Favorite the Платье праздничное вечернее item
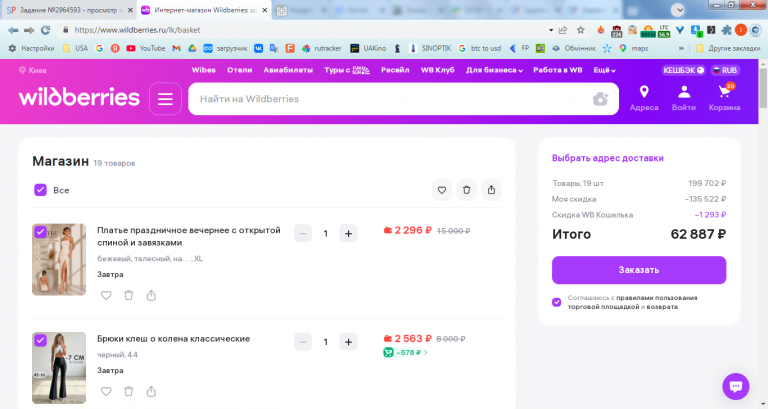The width and height of the screenshot is (768, 409). 106,295
